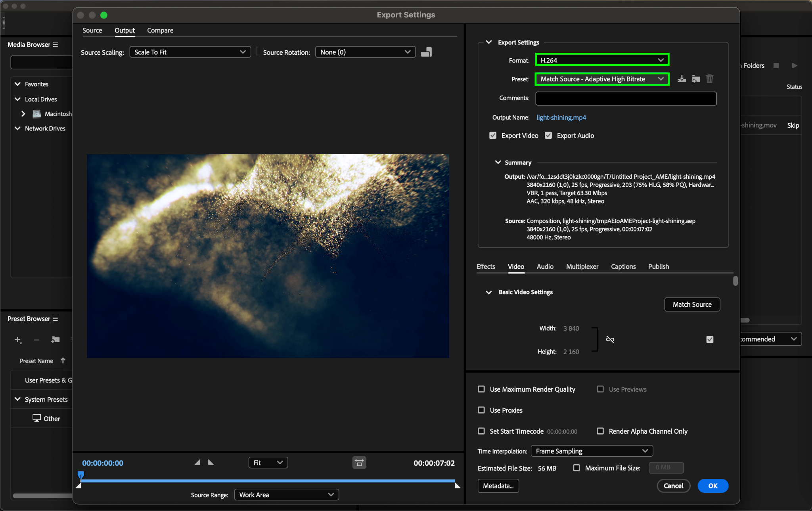Screen dimensions: 812x511
Task: Click the Set Out Point triangle
Action: tap(211, 462)
